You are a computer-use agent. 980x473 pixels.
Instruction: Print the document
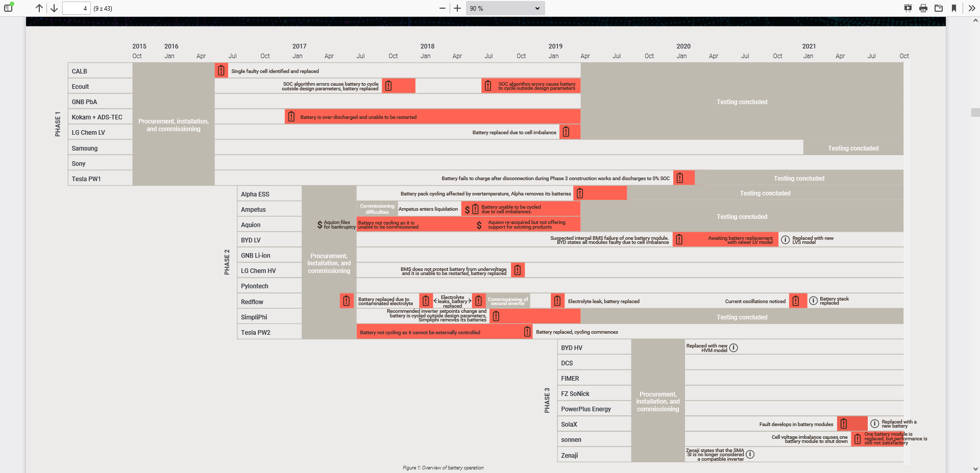923,8
